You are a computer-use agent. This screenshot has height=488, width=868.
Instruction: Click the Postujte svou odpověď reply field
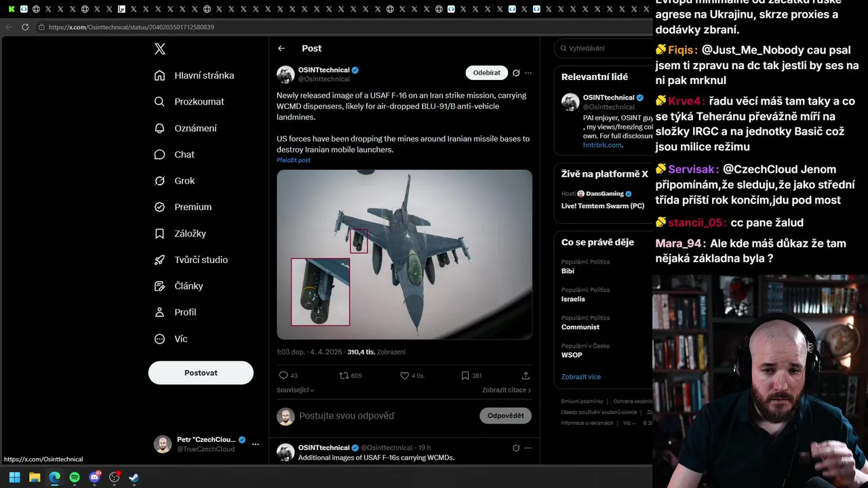387,415
